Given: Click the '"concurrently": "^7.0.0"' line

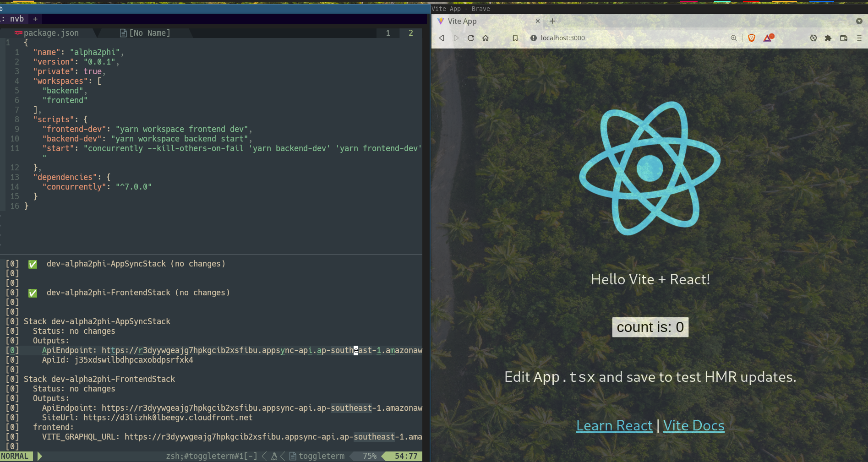Looking at the screenshot, I should click(x=97, y=187).
